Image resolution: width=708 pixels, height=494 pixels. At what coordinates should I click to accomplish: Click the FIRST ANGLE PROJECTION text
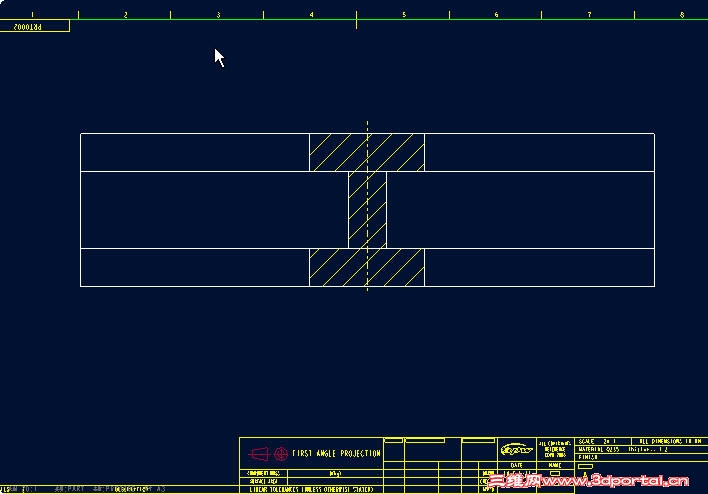tap(336, 453)
